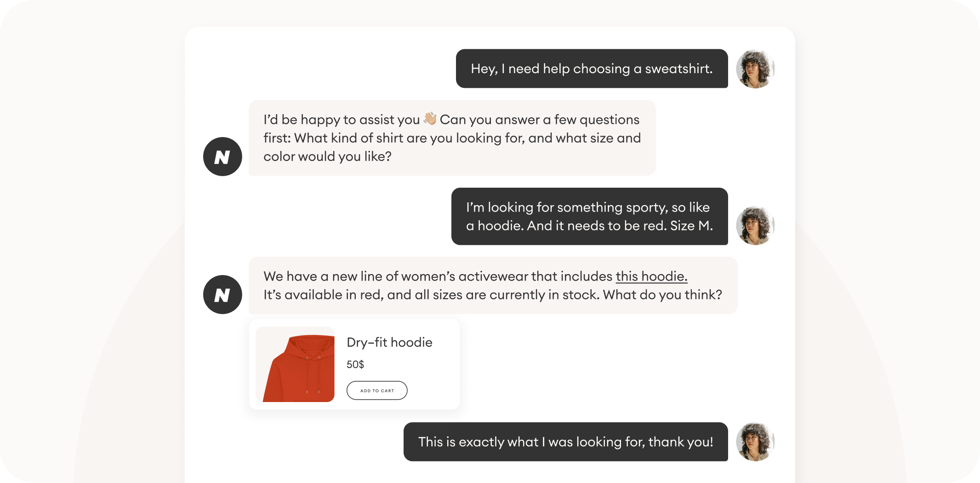Viewport: 980px width, 483px height.
Task: Click the N chatbot avatar icon
Action: tap(222, 156)
